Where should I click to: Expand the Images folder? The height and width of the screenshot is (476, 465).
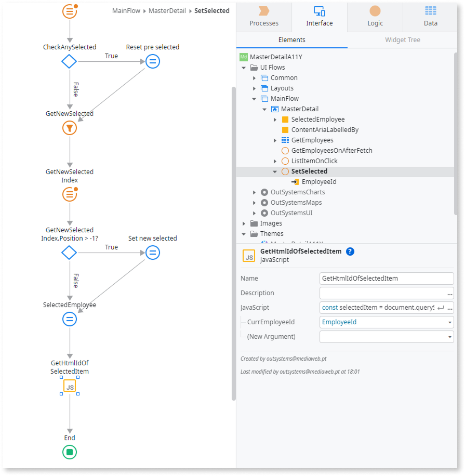tap(244, 223)
